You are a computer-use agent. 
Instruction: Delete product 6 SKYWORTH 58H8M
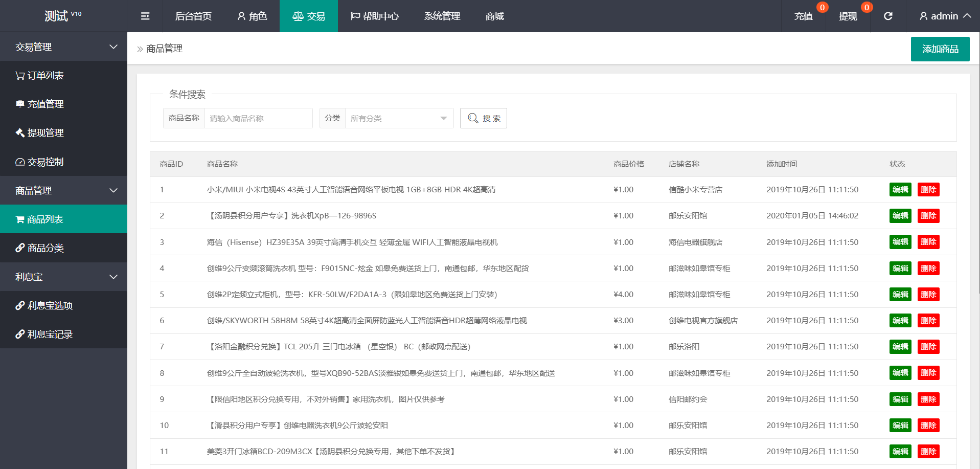pos(928,321)
